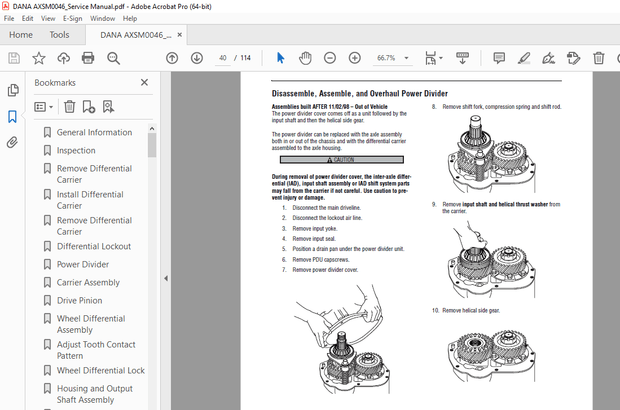Viewport: 620px width, 410px height.
Task: Open the Carrier Assembly bookmark
Action: click(x=88, y=283)
